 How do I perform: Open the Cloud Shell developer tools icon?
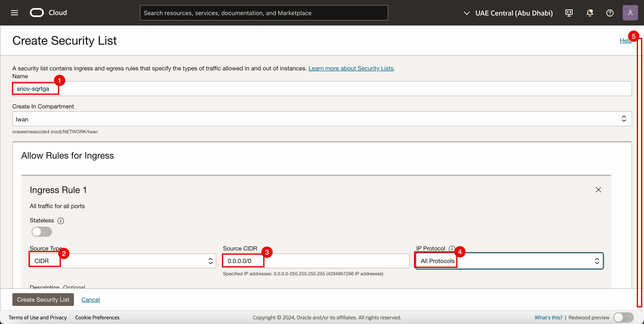pyautogui.click(x=569, y=13)
